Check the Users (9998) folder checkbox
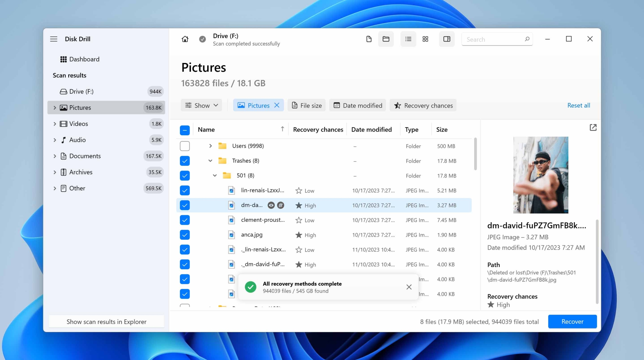Image resolution: width=644 pixels, height=360 pixels. 185,146
